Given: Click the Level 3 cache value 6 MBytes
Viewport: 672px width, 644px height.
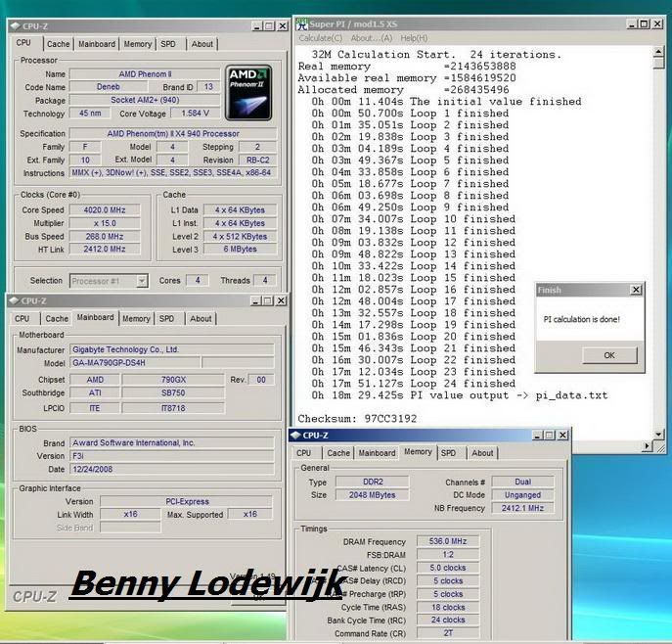Looking at the screenshot, I should (240, 250).
